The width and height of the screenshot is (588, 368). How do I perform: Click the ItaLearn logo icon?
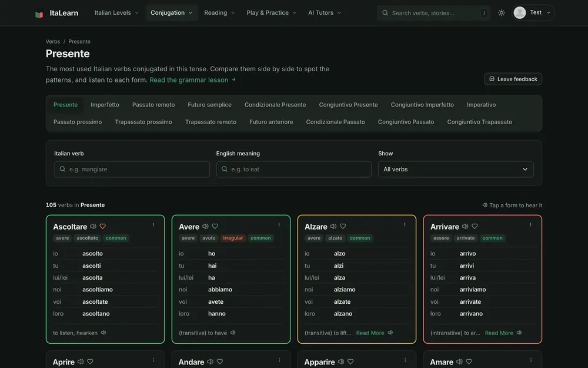click(39, 14)
